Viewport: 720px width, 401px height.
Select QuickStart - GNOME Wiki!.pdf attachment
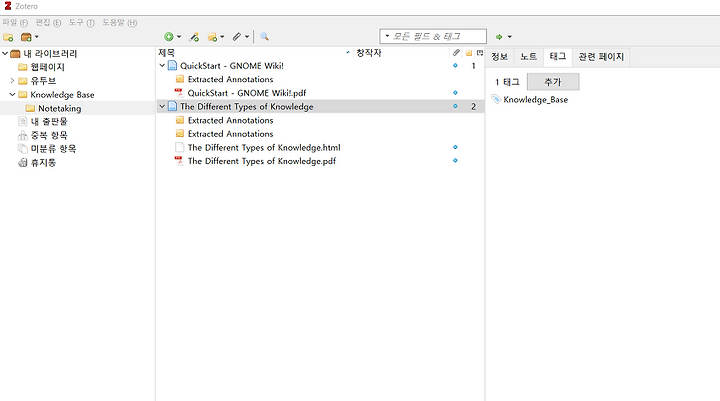(x=247, y=93)
